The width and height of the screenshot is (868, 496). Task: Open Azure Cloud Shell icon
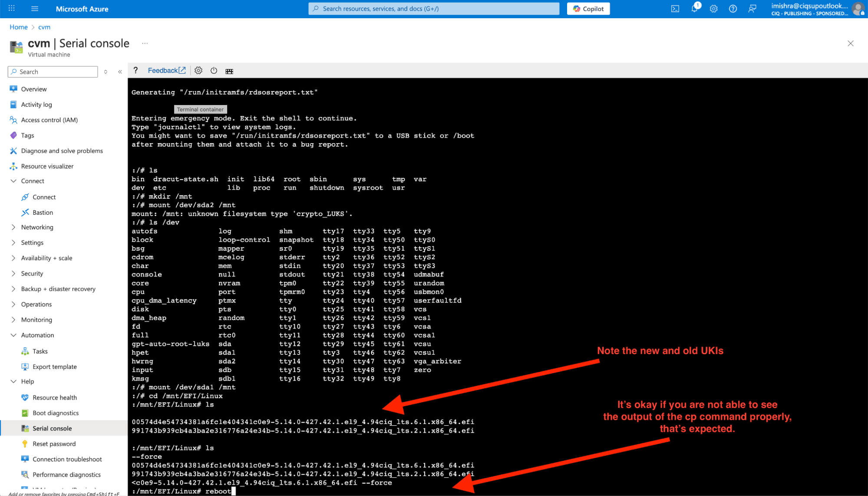point(675,9)
